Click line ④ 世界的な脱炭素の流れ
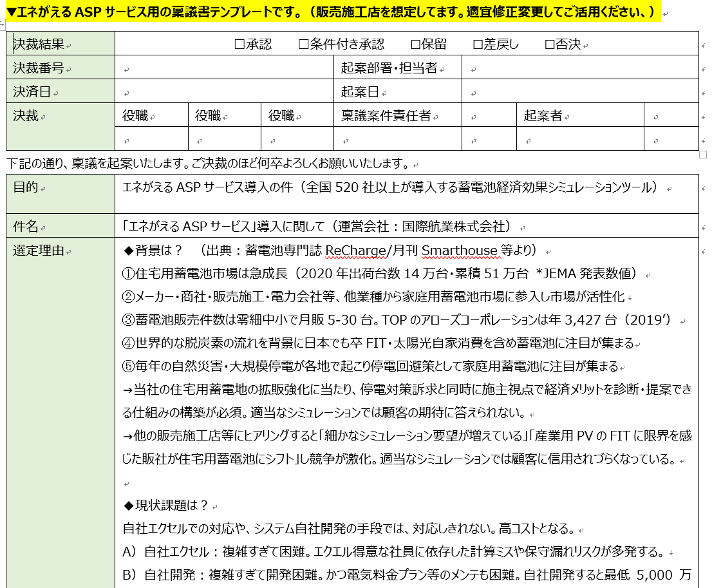The image size is (712, 588). 378,343
